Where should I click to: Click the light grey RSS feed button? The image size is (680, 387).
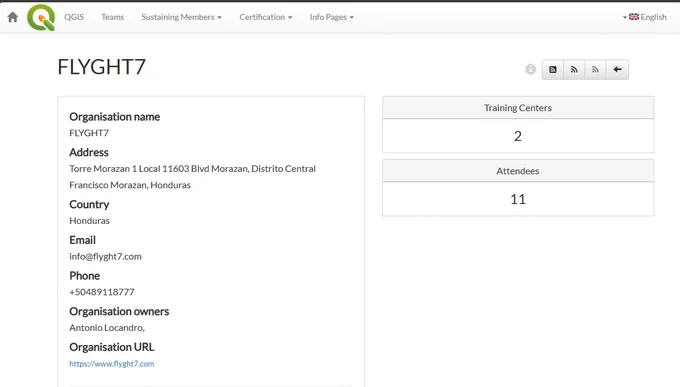(x=595, y=69)
